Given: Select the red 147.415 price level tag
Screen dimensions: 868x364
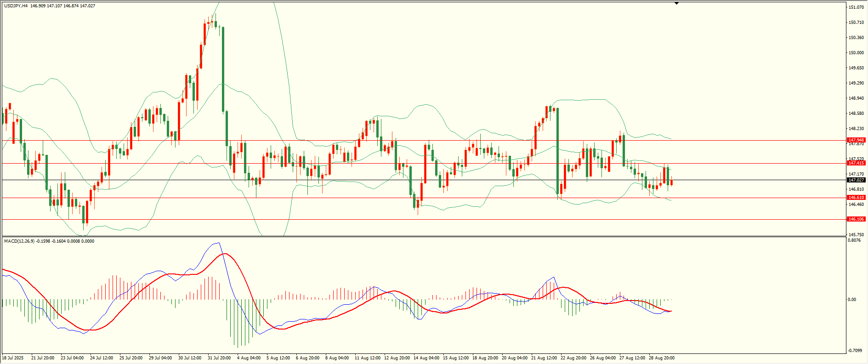Looking at the screenshot, I should click(856, 163).
